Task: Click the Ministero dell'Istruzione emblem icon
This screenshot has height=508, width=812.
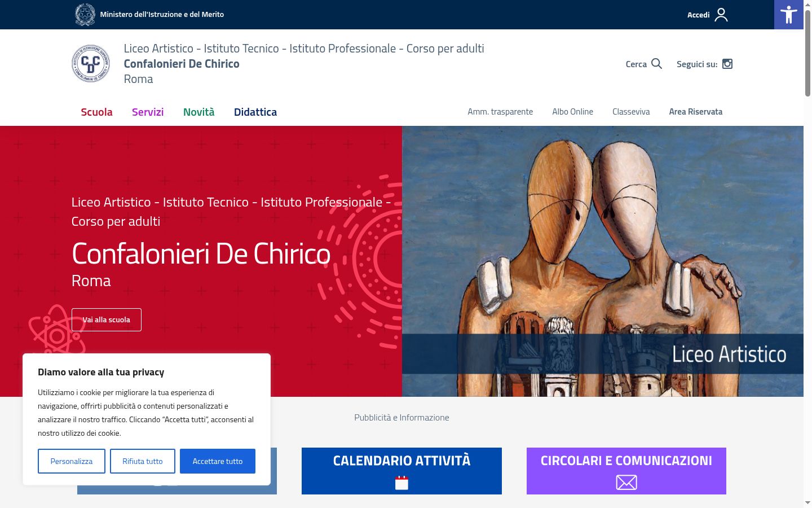Action: point(85,15)
